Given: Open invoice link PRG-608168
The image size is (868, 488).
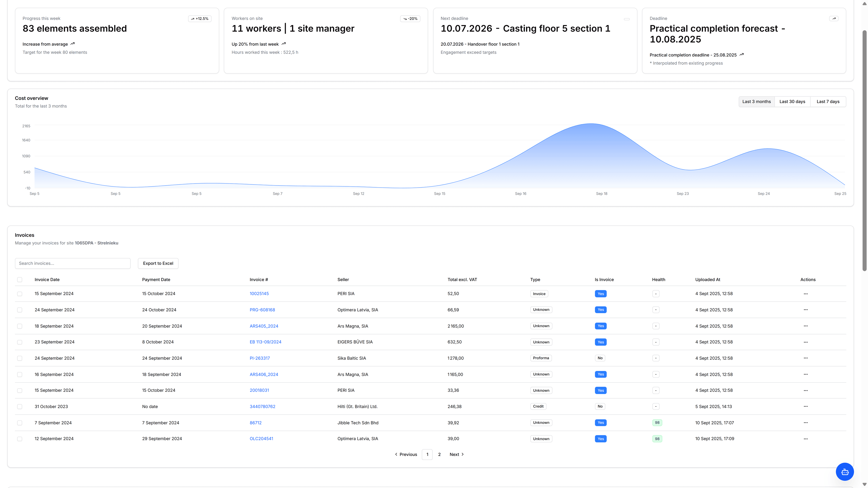Looking at the screenshot, I should tap(262, 310).
